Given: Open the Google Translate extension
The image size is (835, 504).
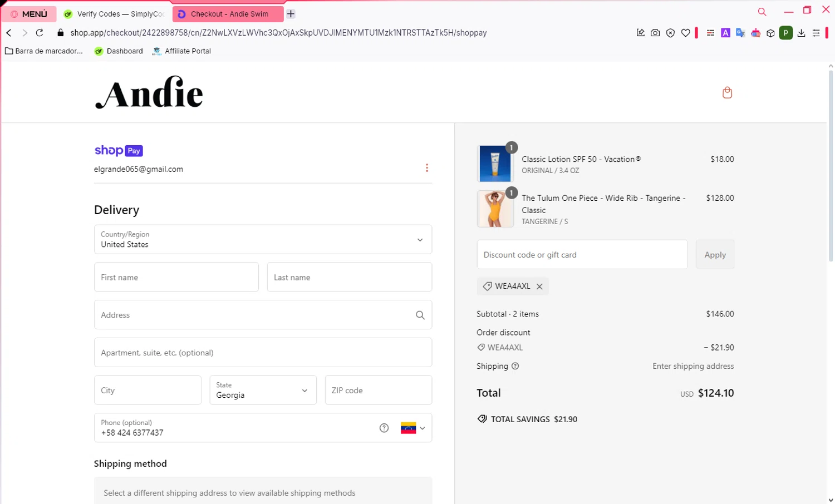Looking at the screenshot, I should tap(740, 33).
